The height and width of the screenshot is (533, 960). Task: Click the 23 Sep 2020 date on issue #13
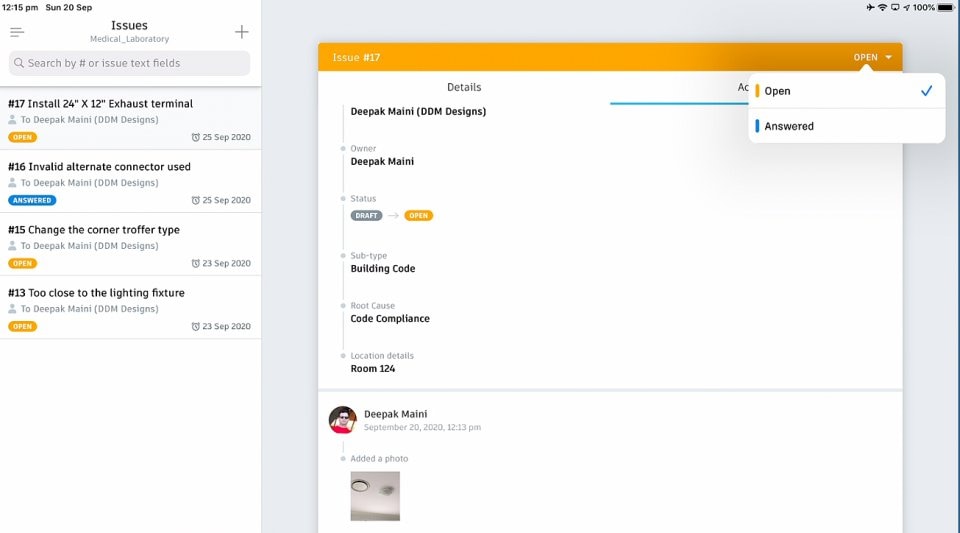tap(227, 326)
